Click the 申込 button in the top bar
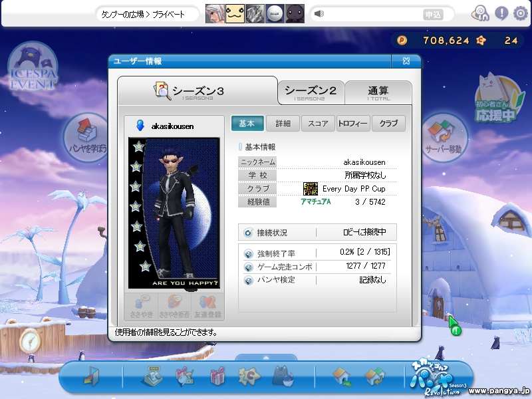 click(x=434, y=15)
